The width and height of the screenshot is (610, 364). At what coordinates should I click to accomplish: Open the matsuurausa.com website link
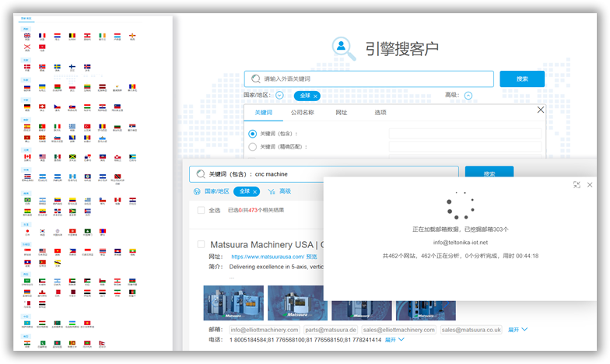(268, 257)
